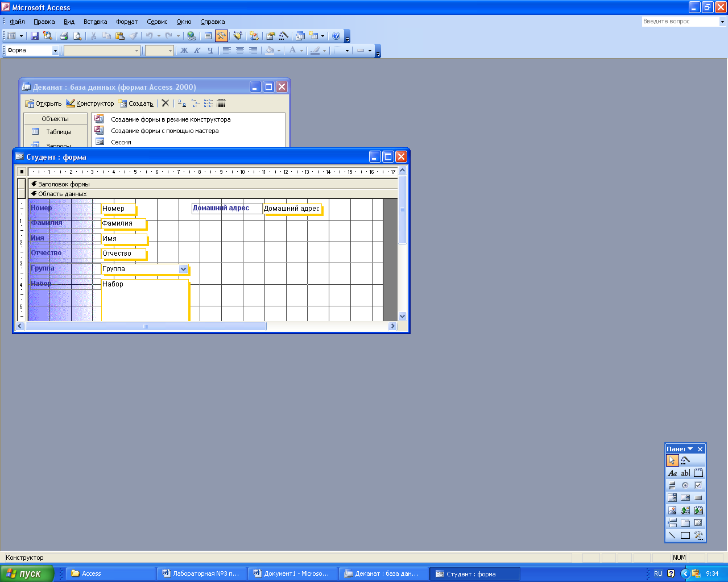Screen dimensions: 728x582
Task: Open the View button dropdown arrow
Action: tap(21, 36)
